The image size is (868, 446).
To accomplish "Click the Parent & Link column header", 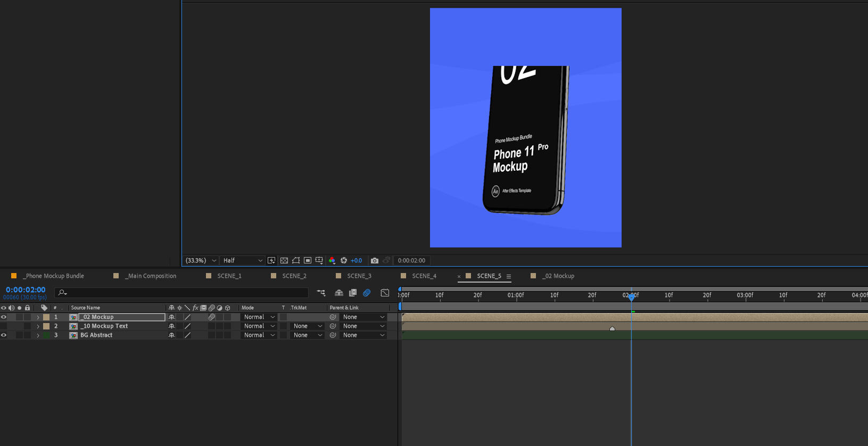I will point(344,308).
